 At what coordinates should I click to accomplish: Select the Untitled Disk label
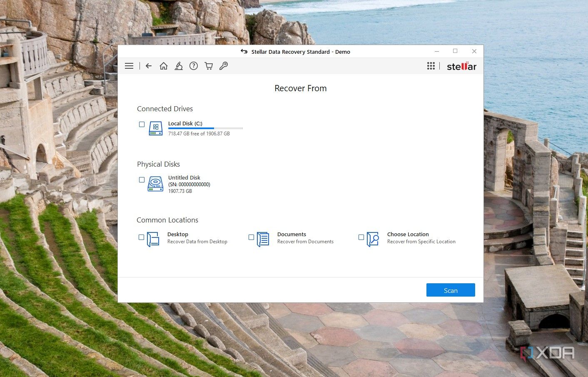tap(184, 177)
